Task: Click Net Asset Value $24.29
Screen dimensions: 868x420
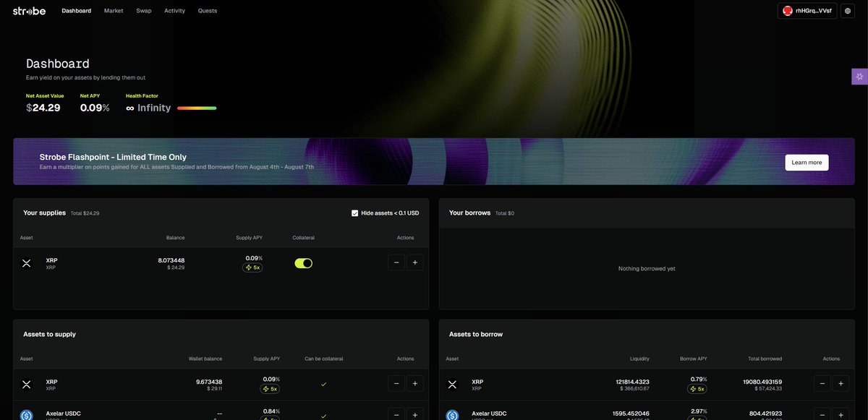Action: pyautogui.click(x=43, y=108)
